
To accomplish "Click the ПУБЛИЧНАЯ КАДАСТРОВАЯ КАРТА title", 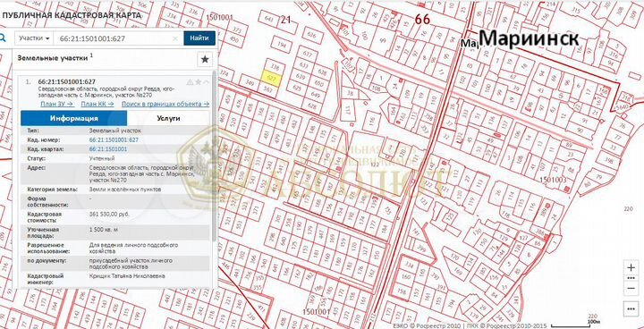I will pos(71,15).
